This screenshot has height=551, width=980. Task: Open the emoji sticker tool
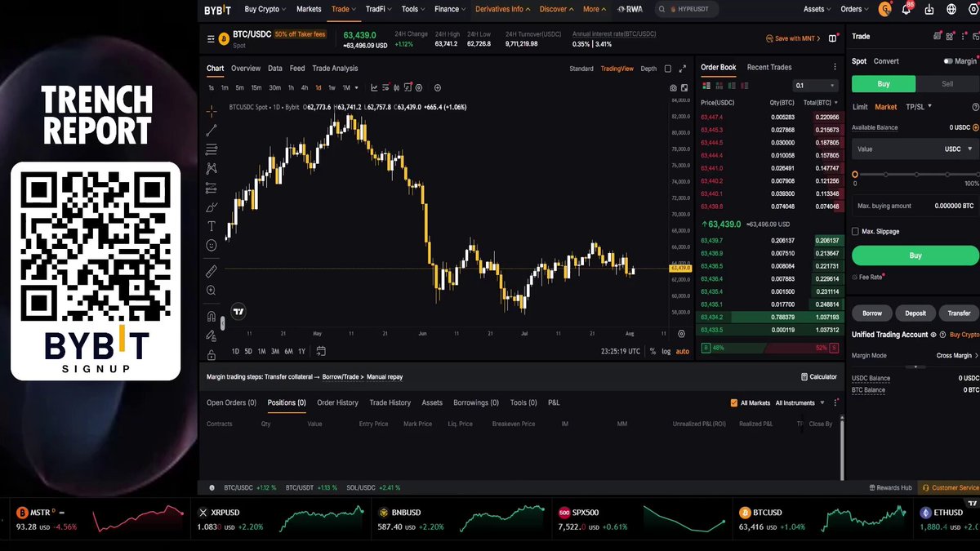click(212, 245)
